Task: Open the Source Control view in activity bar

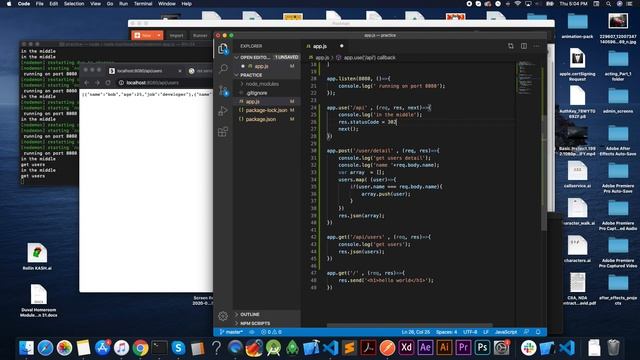Action: coord(223,90)
